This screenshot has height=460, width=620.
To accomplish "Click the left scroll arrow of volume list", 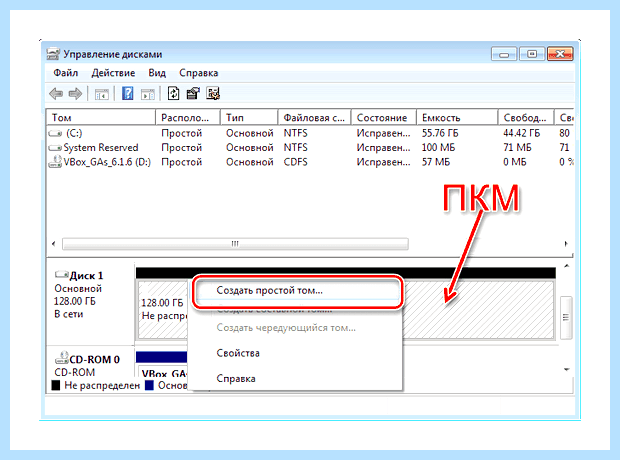I will (x=54, y=244).
